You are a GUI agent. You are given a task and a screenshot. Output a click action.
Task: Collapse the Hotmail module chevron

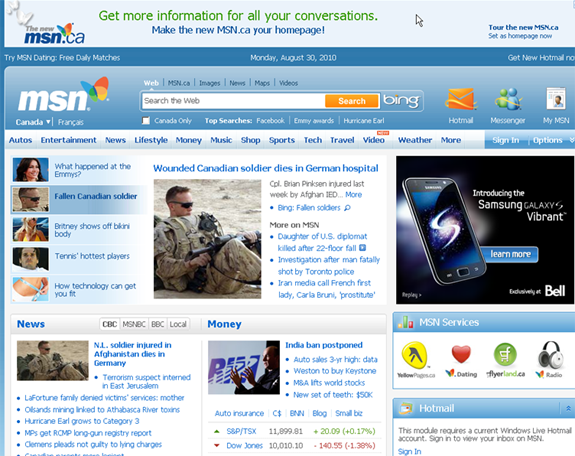click(568, 408)
